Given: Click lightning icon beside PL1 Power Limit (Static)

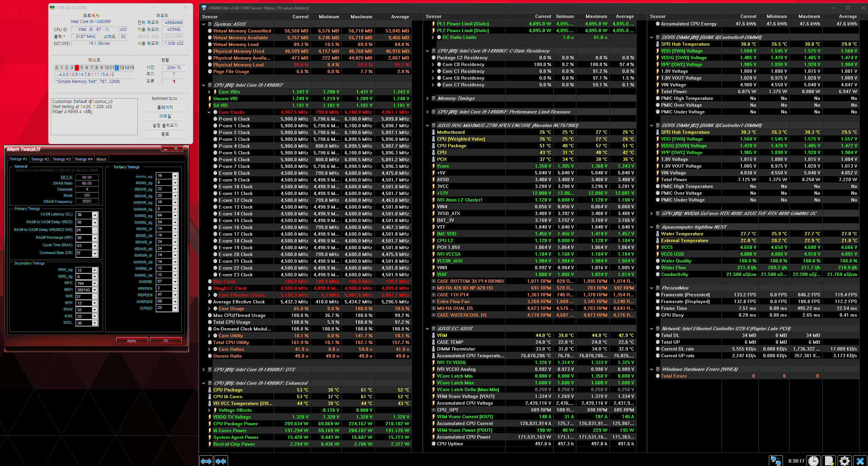Looking at the screenshot, I should [434, 24].
